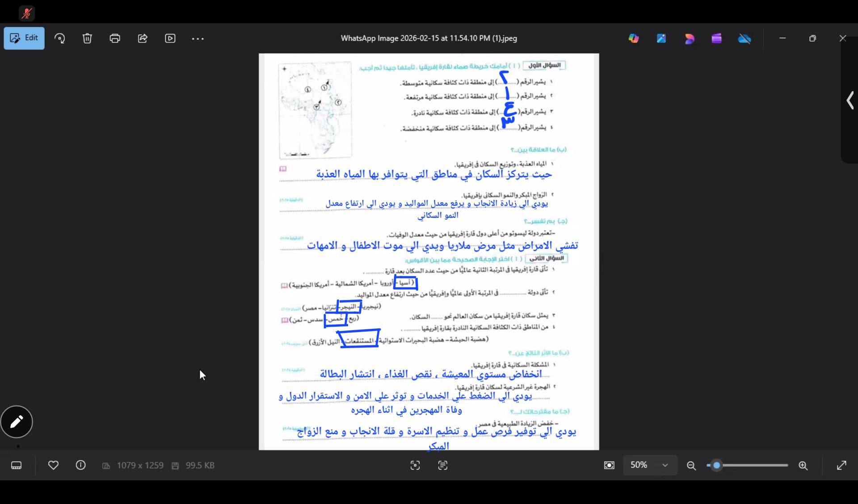858x504 pixels.
Task: Open the three-dots more options menu
Action: pos(198,39)
